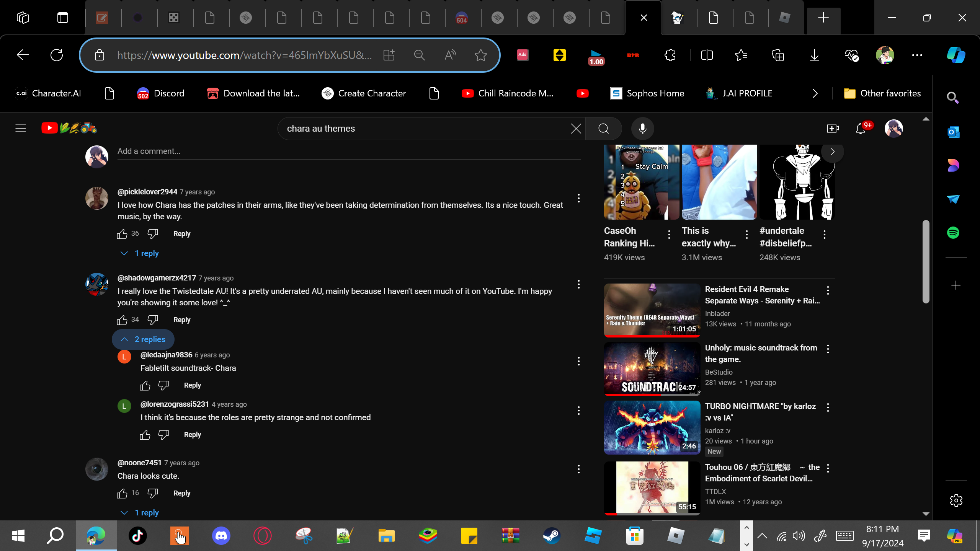Screen dimensions: 980x551
Task: Click the YouTube voice search microphone
Action: [x=642, y=129]
